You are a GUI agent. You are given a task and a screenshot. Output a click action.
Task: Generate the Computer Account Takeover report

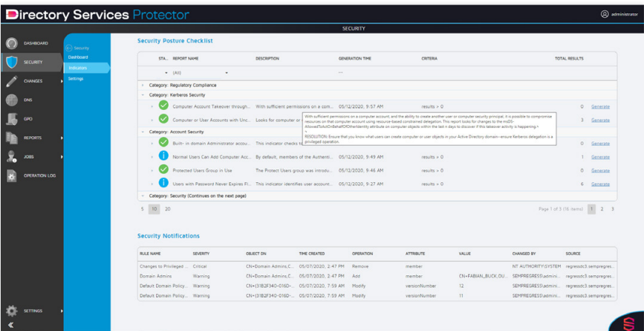click(x=600, y=106)
